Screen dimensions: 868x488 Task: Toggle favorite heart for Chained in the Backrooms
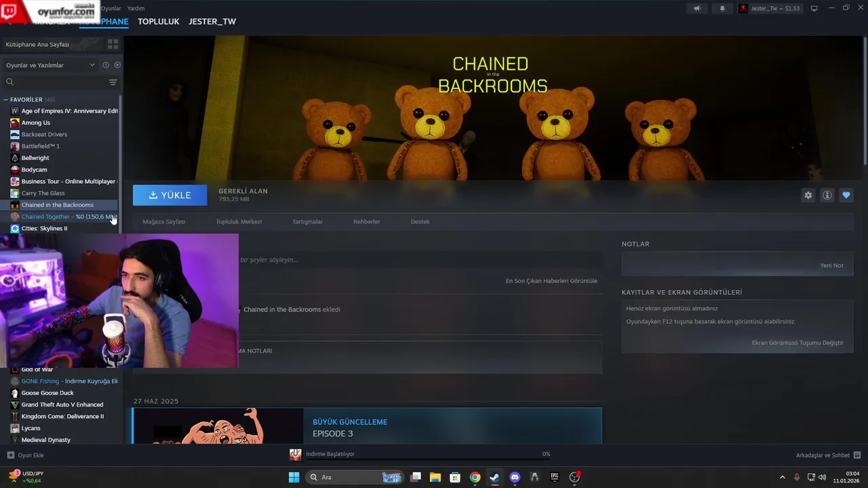point(846,195)
